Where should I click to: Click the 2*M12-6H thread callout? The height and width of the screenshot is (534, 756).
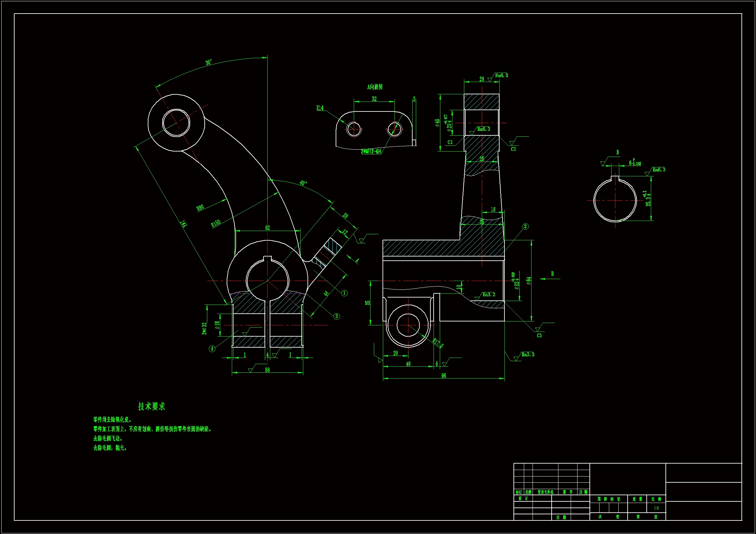pos(371,152)
